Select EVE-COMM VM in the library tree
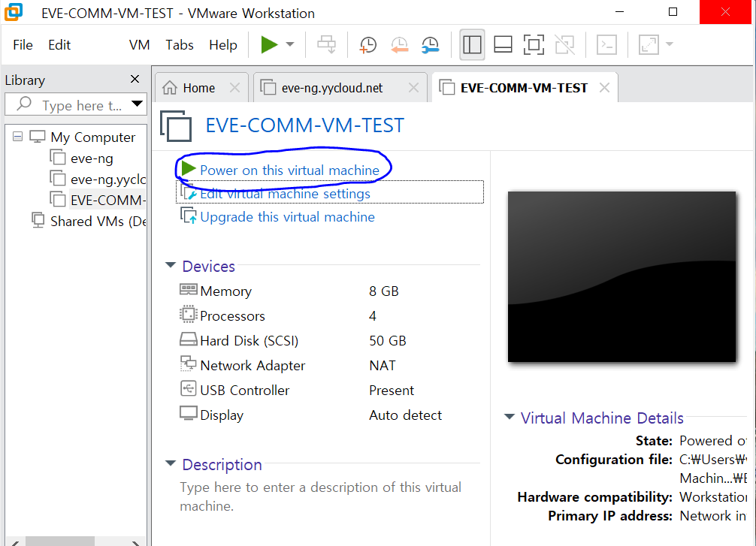 (x=108, y=200)
